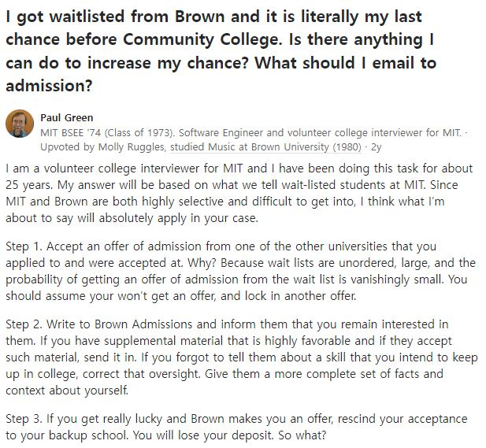Screen dimensions: 486x448
Task: Click Paul Green's profile picture
Action: point(20,124)
